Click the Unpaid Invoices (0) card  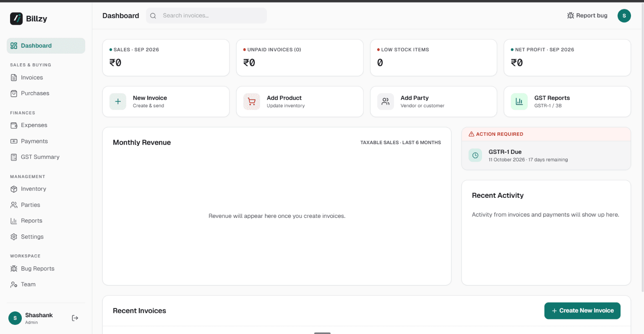(300, 58)
